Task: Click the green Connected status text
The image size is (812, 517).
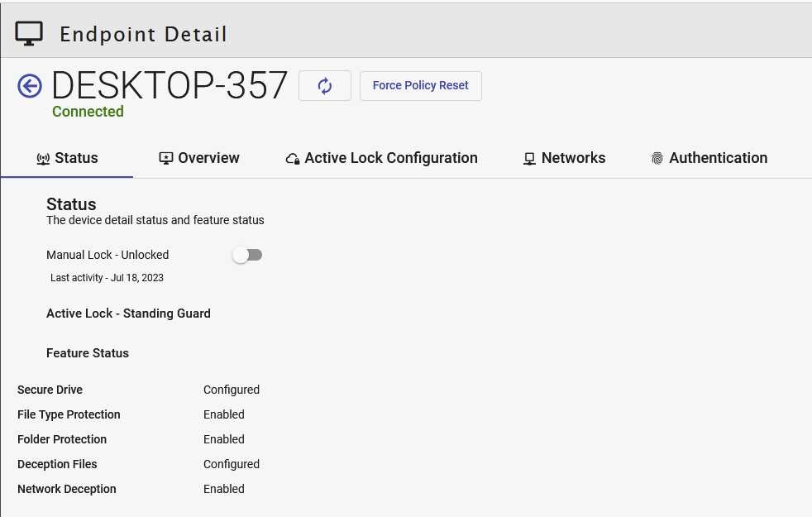Action: point(88,112)
